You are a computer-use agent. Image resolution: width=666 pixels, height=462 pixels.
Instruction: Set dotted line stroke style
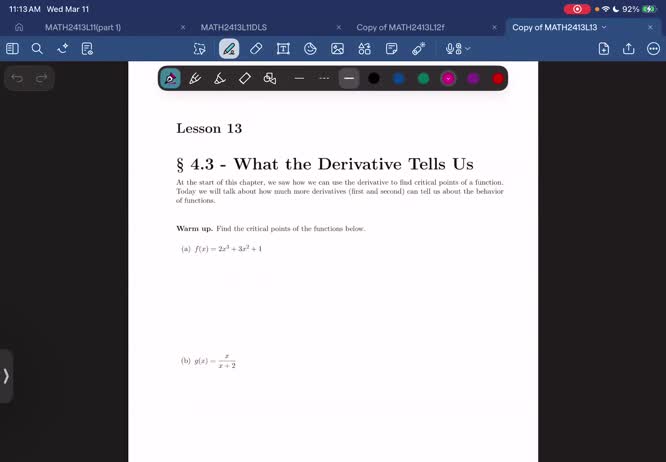(x=324, y=79)
